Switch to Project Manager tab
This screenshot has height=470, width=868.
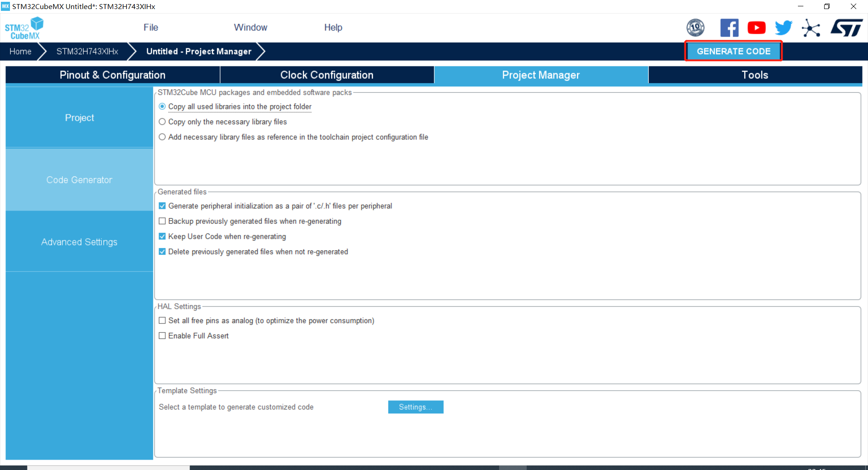click(x=541, y=75)
